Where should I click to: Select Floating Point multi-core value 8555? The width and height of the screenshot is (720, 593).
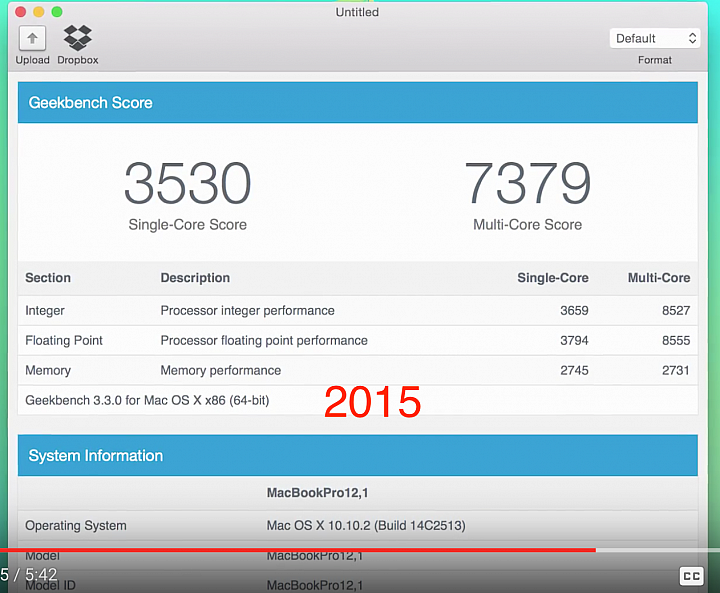tap(676, 340)
